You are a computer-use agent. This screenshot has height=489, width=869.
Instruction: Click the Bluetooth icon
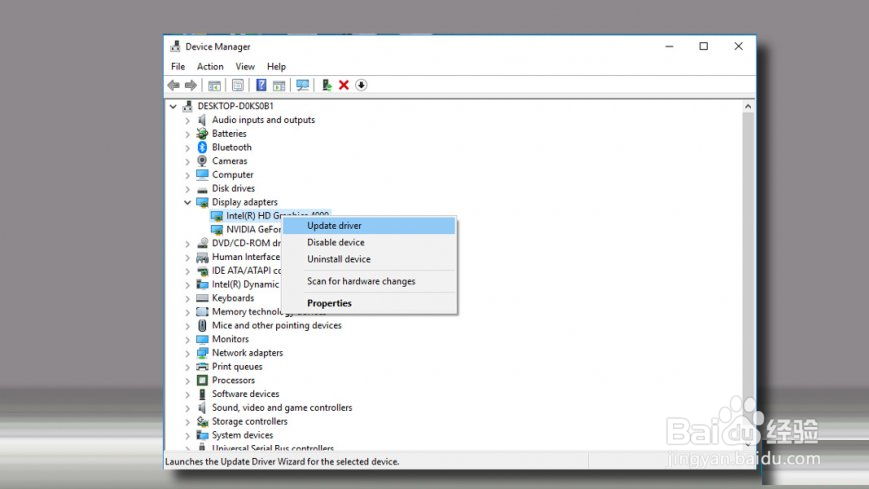click(202, 147)
